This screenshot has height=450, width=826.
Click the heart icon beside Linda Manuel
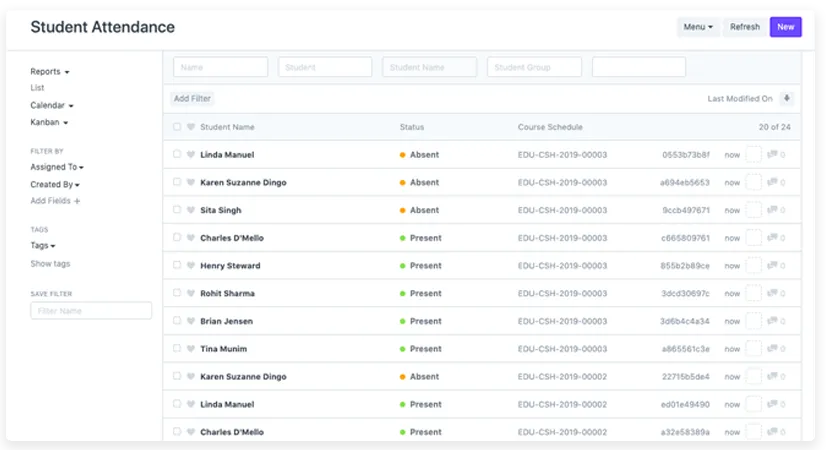[x=190, y=155]
